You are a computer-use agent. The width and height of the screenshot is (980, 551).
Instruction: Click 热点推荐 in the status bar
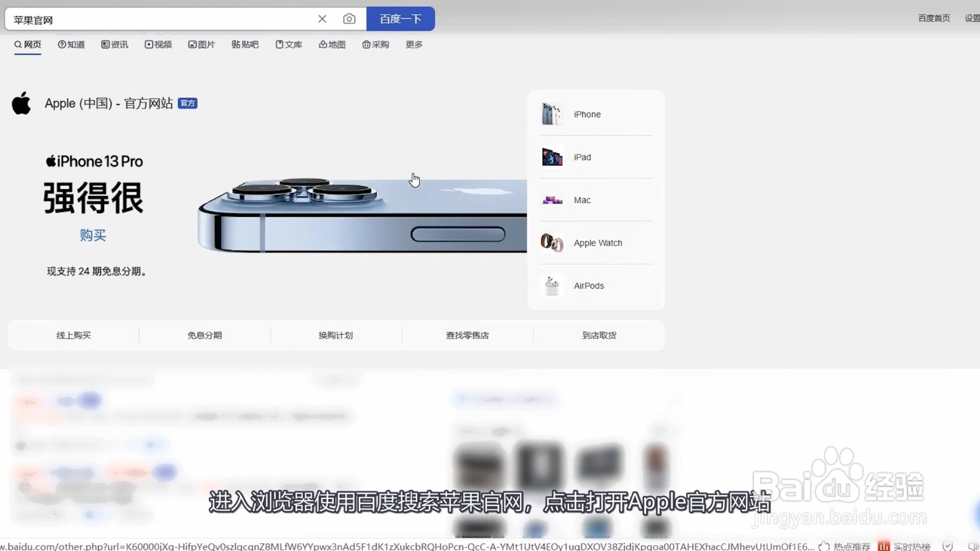(x=845, y=546)
